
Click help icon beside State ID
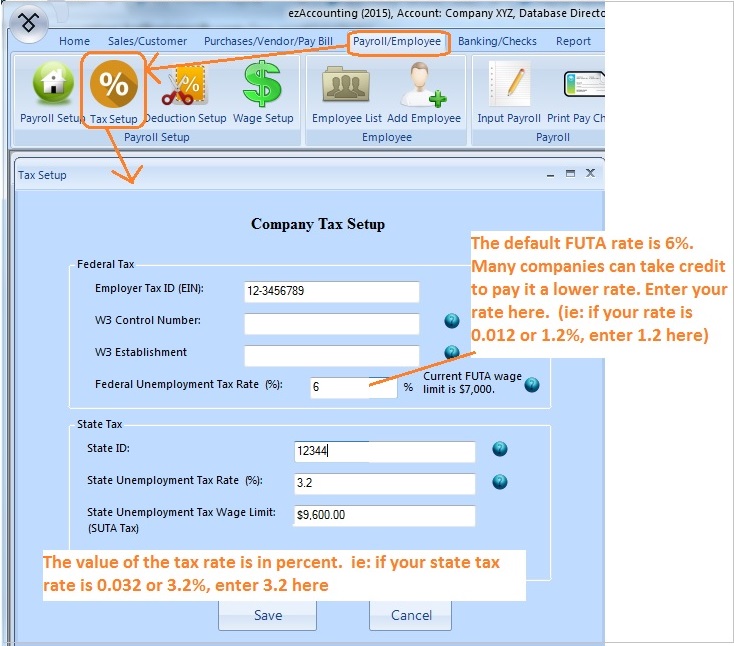[500, 450]
